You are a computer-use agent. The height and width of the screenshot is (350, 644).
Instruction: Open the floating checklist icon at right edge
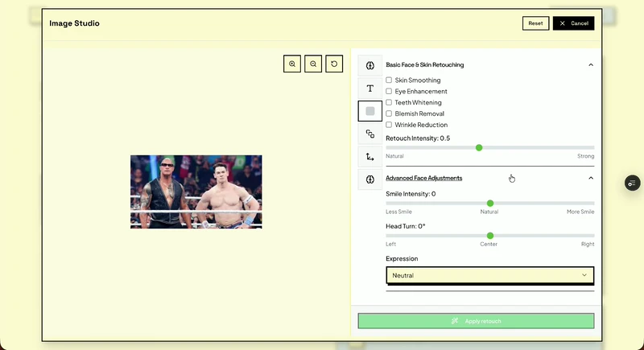pyautogui.click(x=633, y=183)
